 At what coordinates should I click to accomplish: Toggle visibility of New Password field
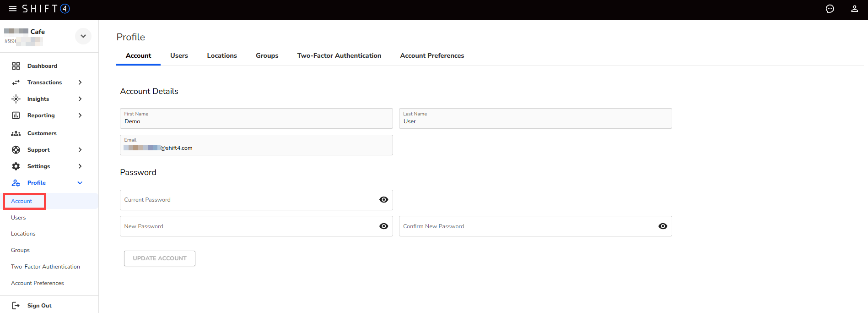tap(383, 226)
